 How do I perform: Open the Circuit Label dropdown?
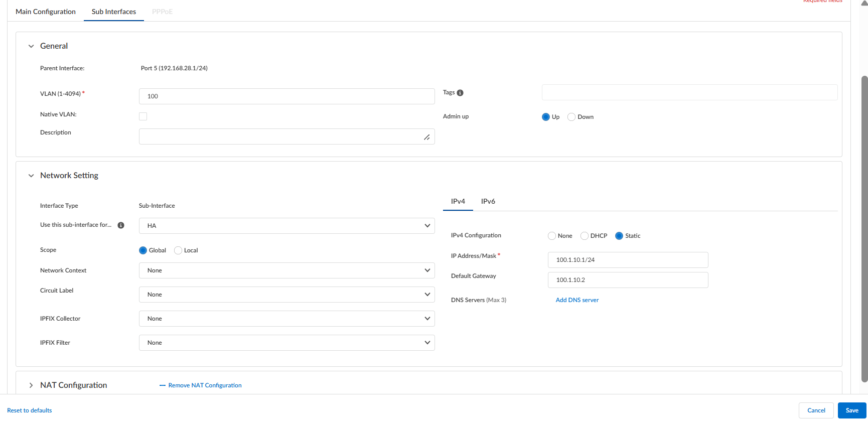pyautogui.click(x=286, y=295)
